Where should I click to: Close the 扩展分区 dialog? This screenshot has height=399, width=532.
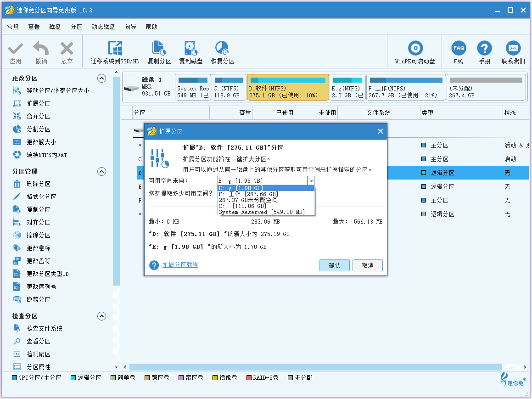pyautogui.click(x=381, y=131)
